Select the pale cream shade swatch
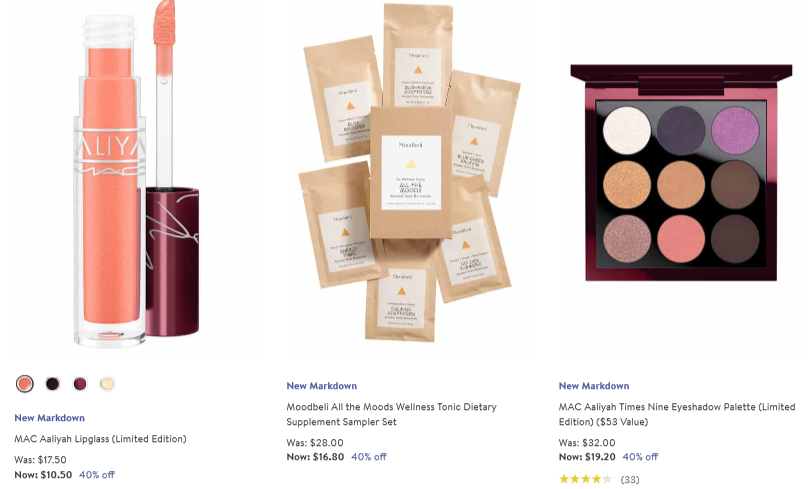Screen dimensions: 811x489 107,383
